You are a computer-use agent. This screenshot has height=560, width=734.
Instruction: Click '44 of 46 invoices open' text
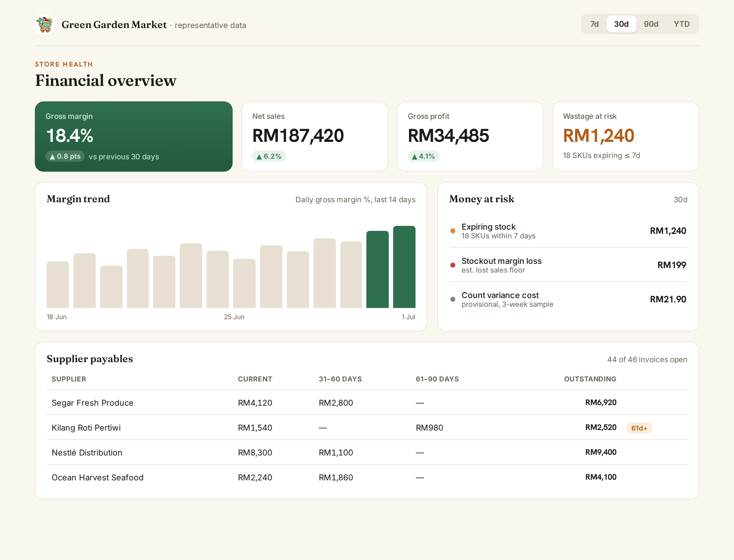[647, 359]
